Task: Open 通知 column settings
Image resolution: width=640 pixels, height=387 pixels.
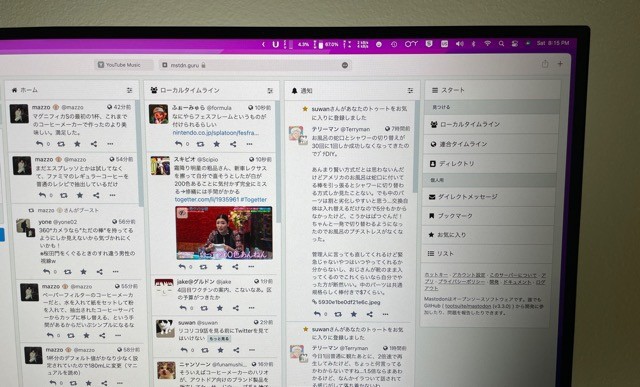Action: pos(410,91)
